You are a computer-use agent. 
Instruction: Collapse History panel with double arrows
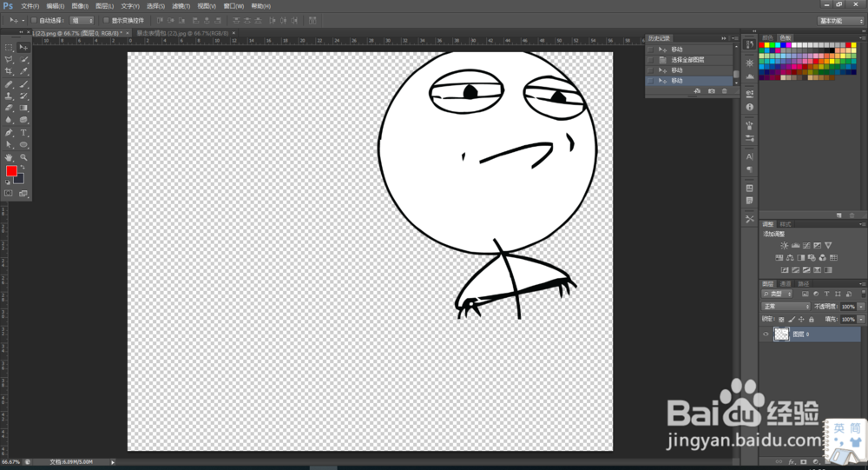pos(724,38)
